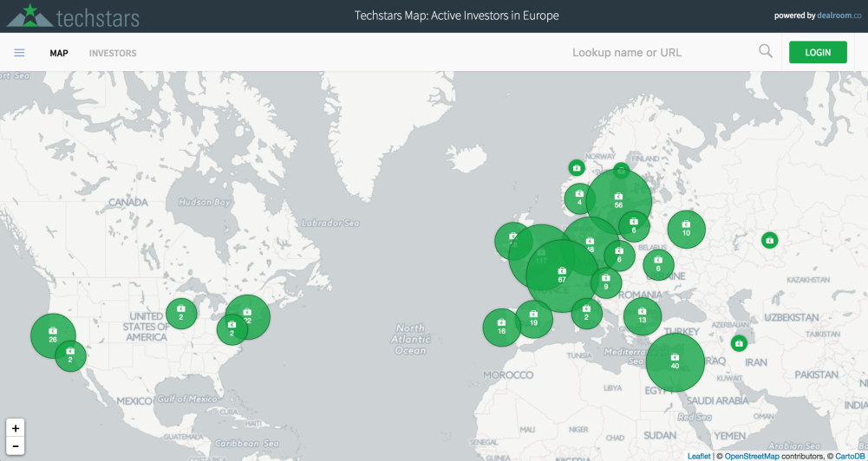Select the 6 investors cluster near Ukraine
The image size is (868, 461).
(x=658, y=264)
